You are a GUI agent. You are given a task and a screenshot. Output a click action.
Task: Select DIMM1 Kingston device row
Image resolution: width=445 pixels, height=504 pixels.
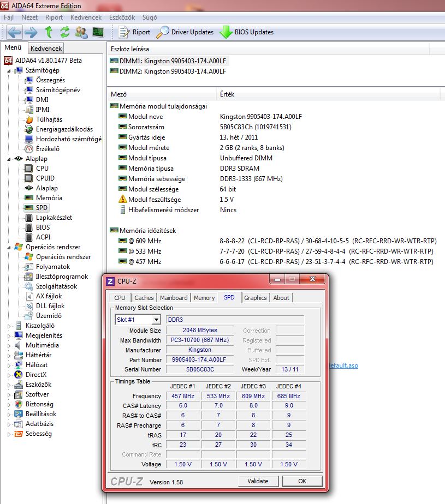168,61
